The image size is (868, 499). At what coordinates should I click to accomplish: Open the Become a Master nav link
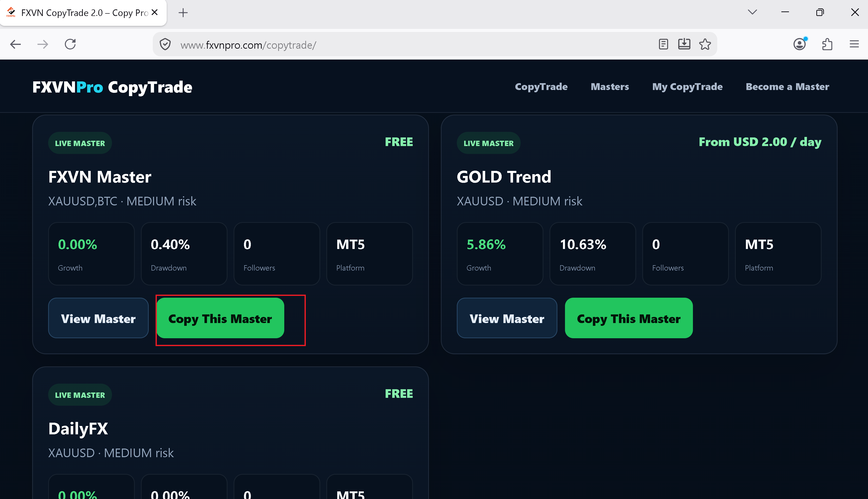point(787,87)
